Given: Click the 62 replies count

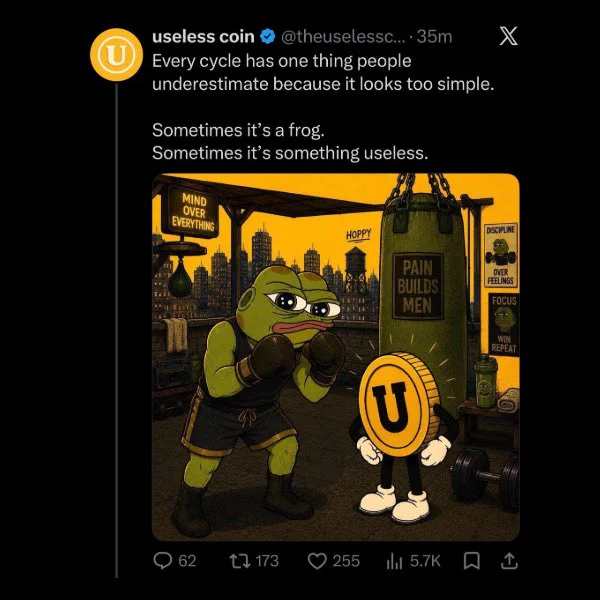Looking at the screenshot, I should 187,561.
